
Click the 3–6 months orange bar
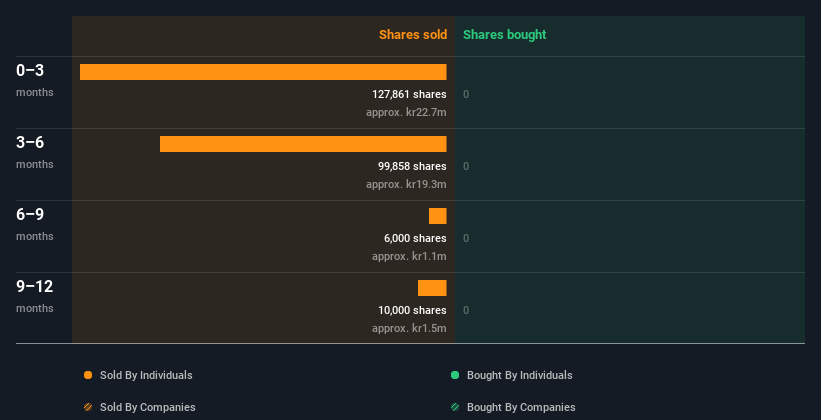pyautogui.click(x=303, y=144)
